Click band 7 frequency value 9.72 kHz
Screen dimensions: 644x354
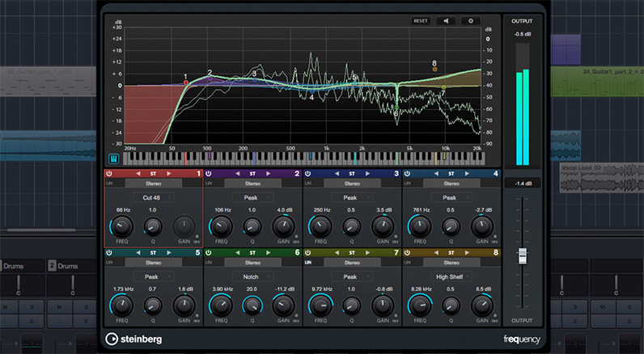320,289
